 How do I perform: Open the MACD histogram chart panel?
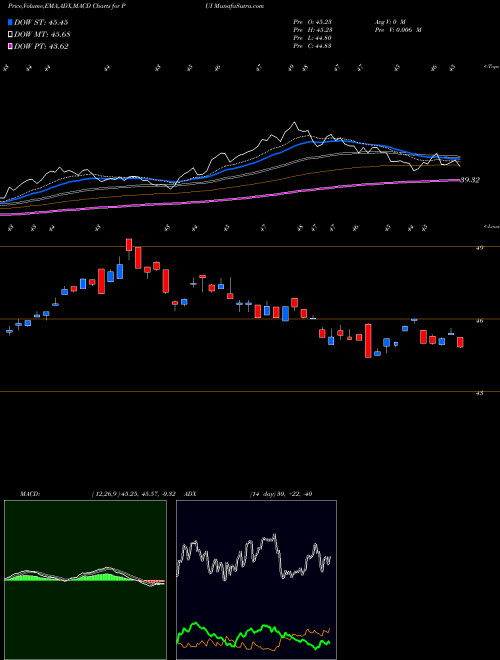(x=85, y=580)
